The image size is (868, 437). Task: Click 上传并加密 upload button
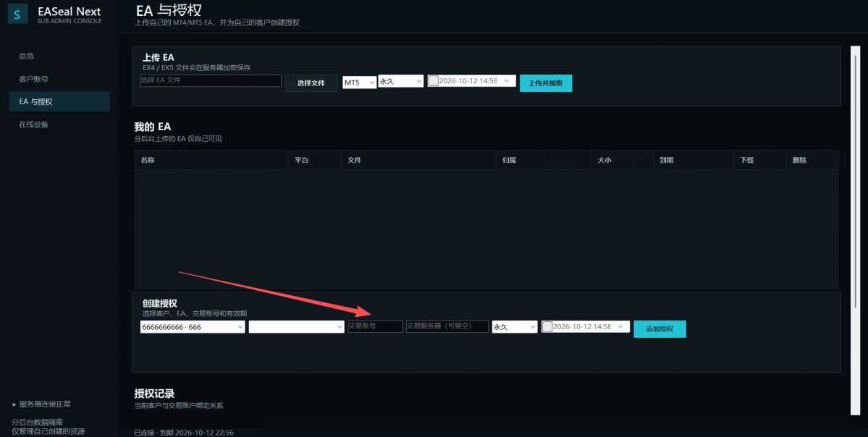[546, 83]
